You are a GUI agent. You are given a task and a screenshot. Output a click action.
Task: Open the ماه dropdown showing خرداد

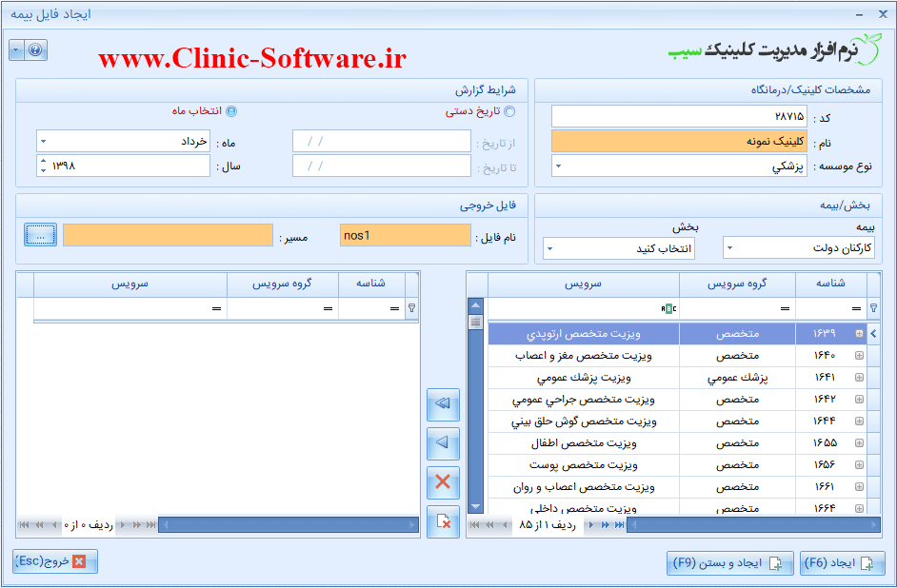tap(42, 141)
